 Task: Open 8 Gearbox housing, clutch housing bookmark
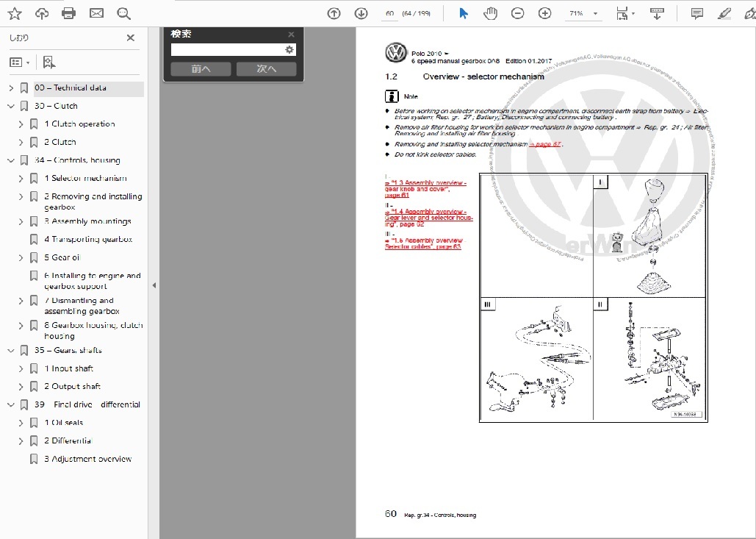coord(93,331)
